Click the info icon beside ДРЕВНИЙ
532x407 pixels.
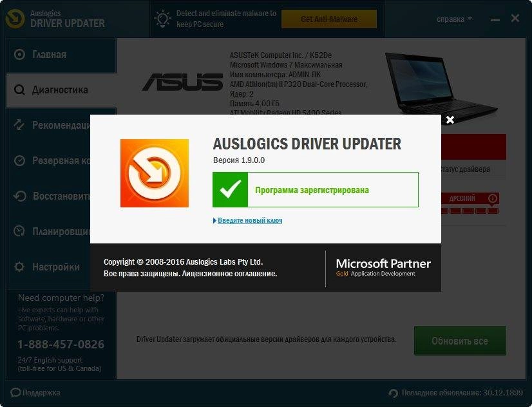pos(493,198)
